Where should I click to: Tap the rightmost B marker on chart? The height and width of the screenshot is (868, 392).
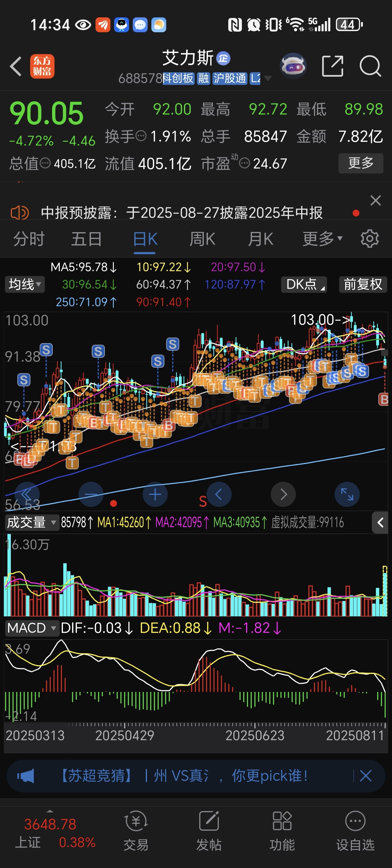(x=384, y=399)
